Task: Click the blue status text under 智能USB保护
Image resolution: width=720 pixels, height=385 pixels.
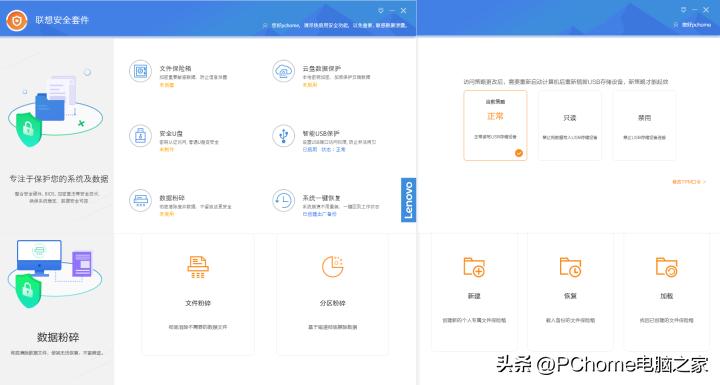Action: click(324, 149)
